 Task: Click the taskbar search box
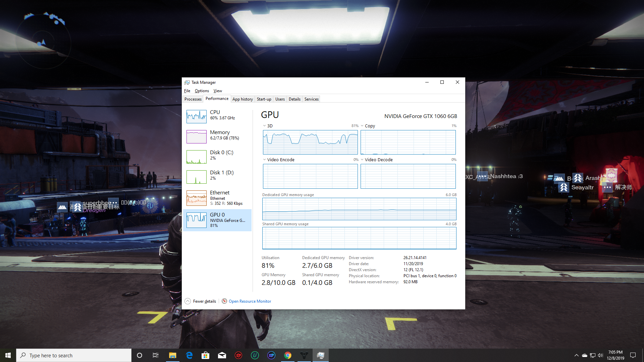74,355
